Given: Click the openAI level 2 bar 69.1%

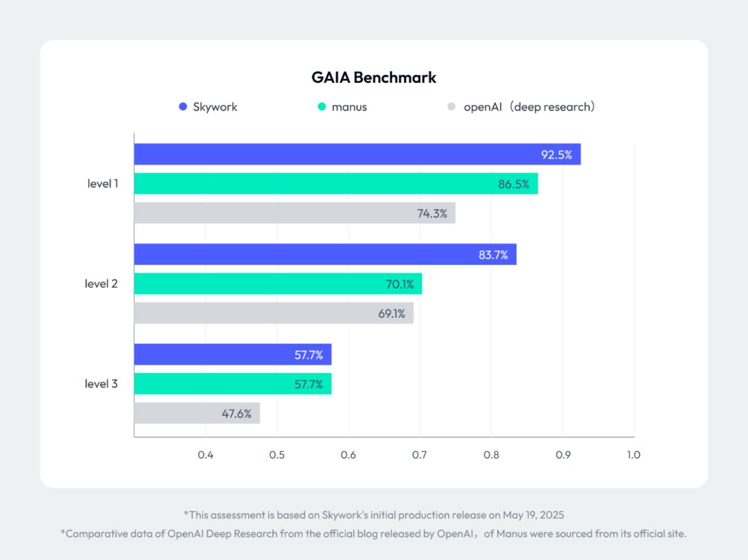Looking at the screenshot, I should pos(274,313).
